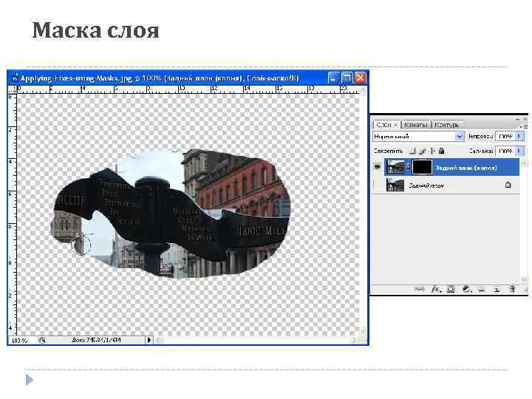
Task: Click the slide's blue play arrow
Action: (29, 380)
